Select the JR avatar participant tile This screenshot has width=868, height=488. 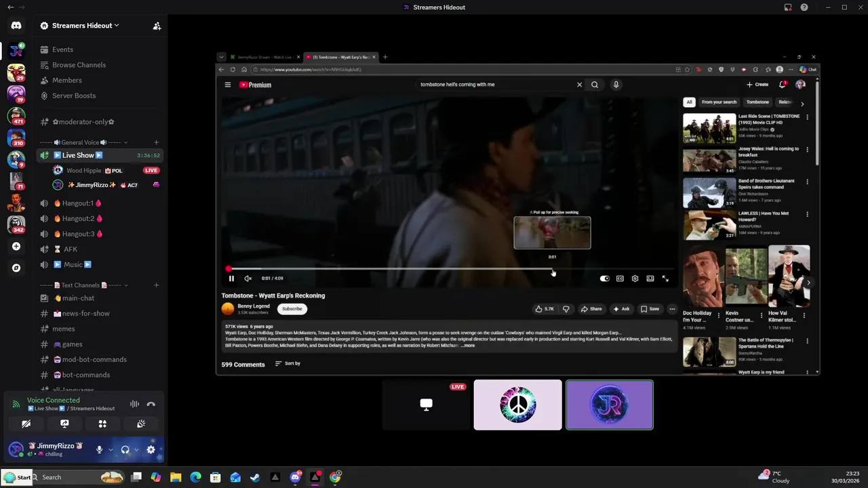click(x=610, y=405)
